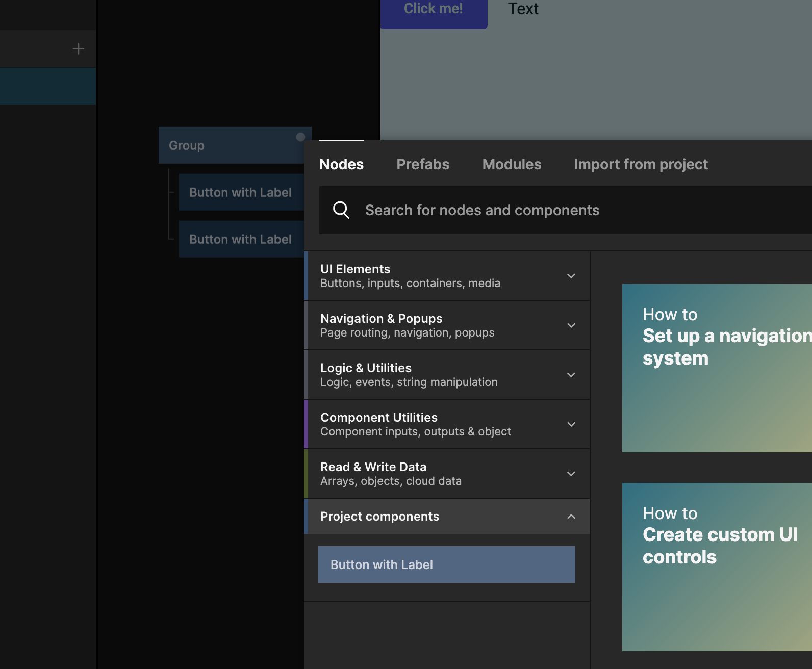Click the magnifier search icon
Image resolution: width=812 pixels, height=669 pixels.
341,210
